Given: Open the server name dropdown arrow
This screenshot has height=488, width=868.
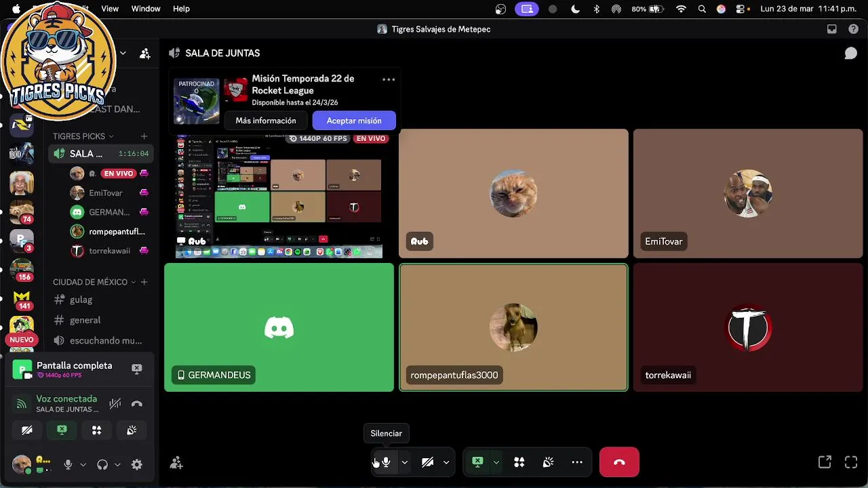Looking at the screenshot, I should [123, 54].
